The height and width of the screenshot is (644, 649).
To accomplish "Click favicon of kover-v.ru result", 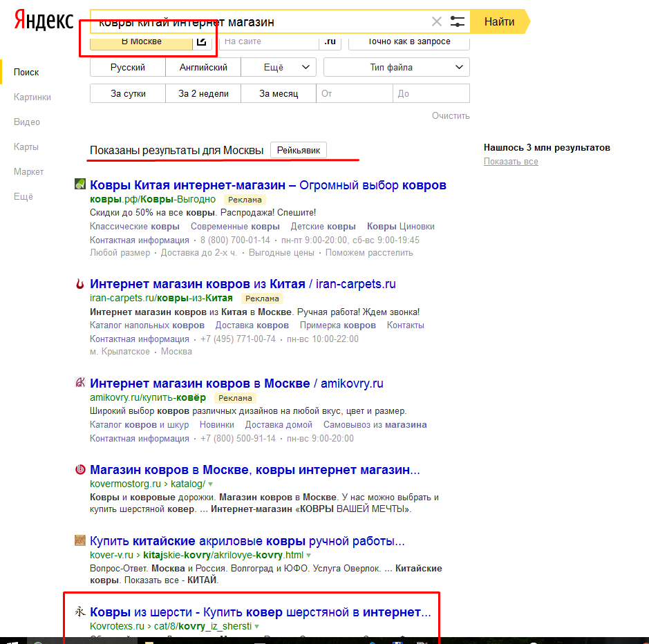I will pyautogui.click(x=80, y=540).
